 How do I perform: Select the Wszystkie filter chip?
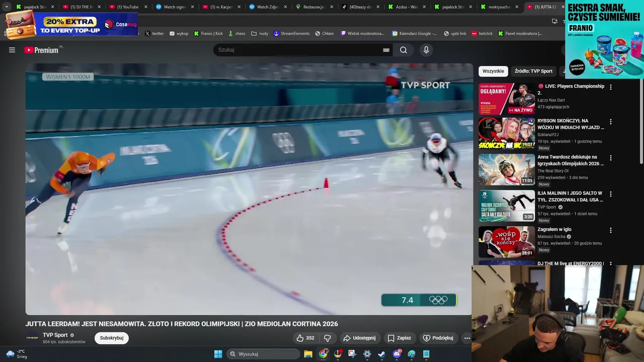pos(493,71)
